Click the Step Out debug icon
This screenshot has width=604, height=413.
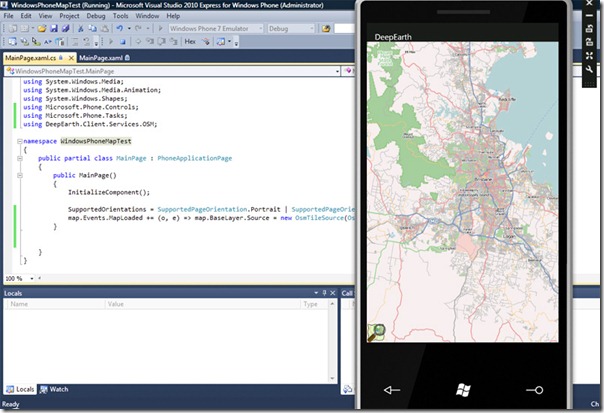pos(174,42)
